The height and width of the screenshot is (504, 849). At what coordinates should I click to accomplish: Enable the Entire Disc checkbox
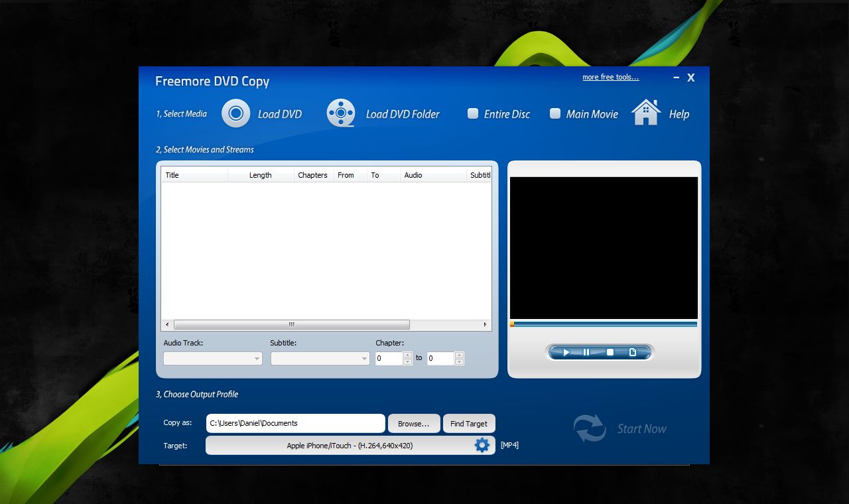pyautogui.click(x=473, y=113)
